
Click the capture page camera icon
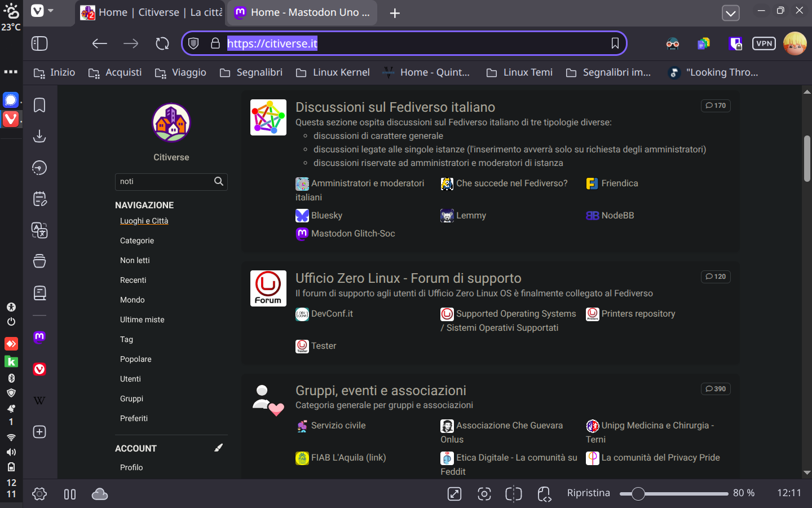click(x=484, y=494)
